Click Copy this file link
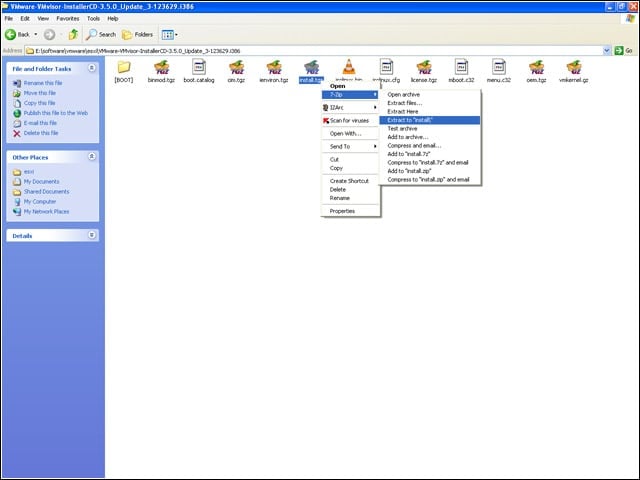Image resolution: width=640 pixels, height=480 pixels. coord(39,103)
